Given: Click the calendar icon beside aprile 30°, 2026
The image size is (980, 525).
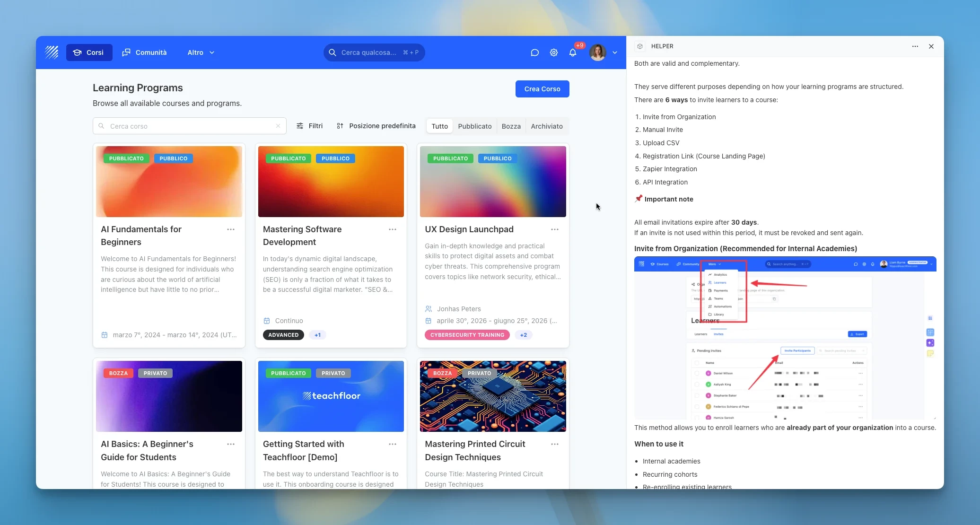Looking at the screenshot, I should tap(429, 321).
